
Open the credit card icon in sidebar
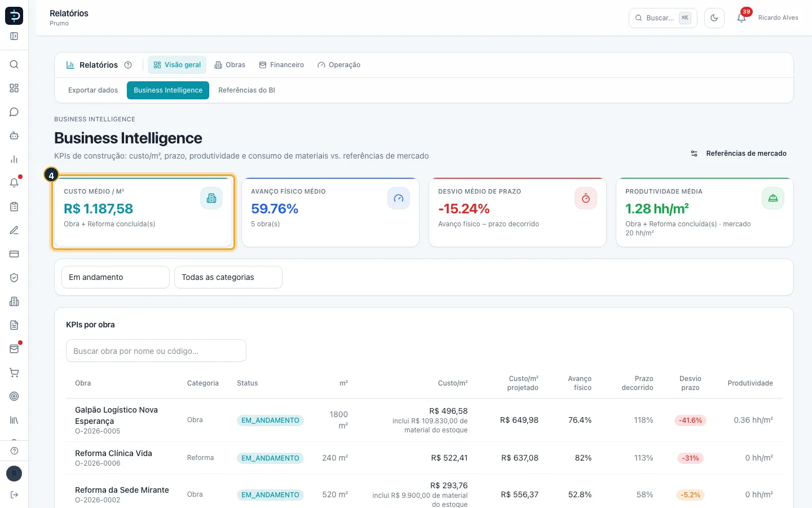coord(14,254)
